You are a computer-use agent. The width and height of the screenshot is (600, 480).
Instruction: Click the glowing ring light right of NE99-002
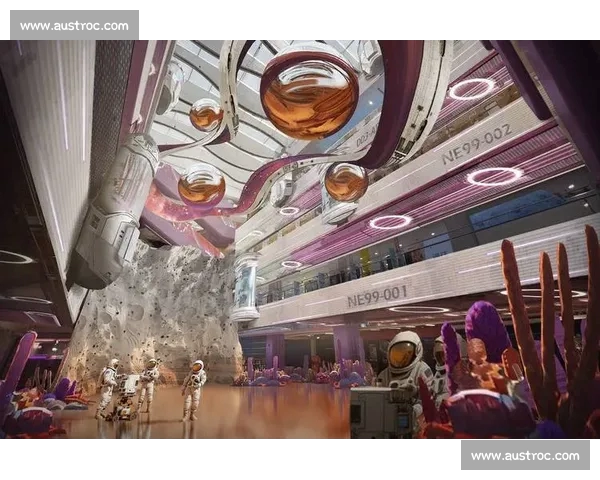(x=494, y=176)
